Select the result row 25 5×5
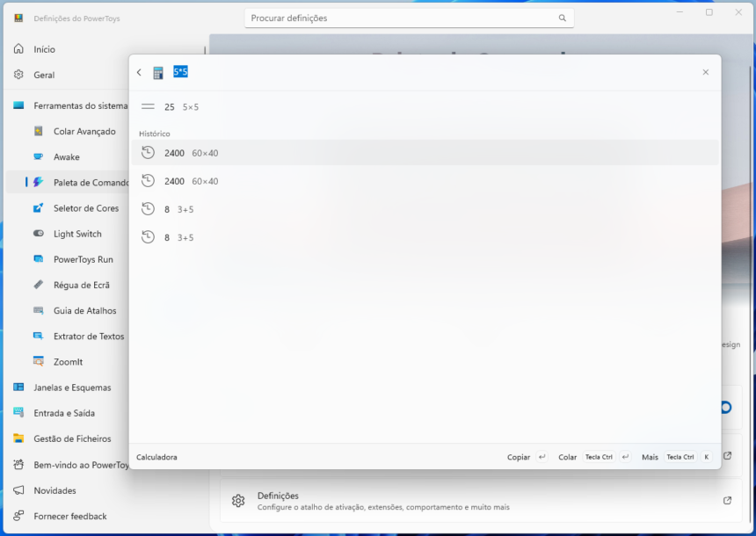This screenshot has height=536, width=756. pyautogui.click(x=425, y=107)
